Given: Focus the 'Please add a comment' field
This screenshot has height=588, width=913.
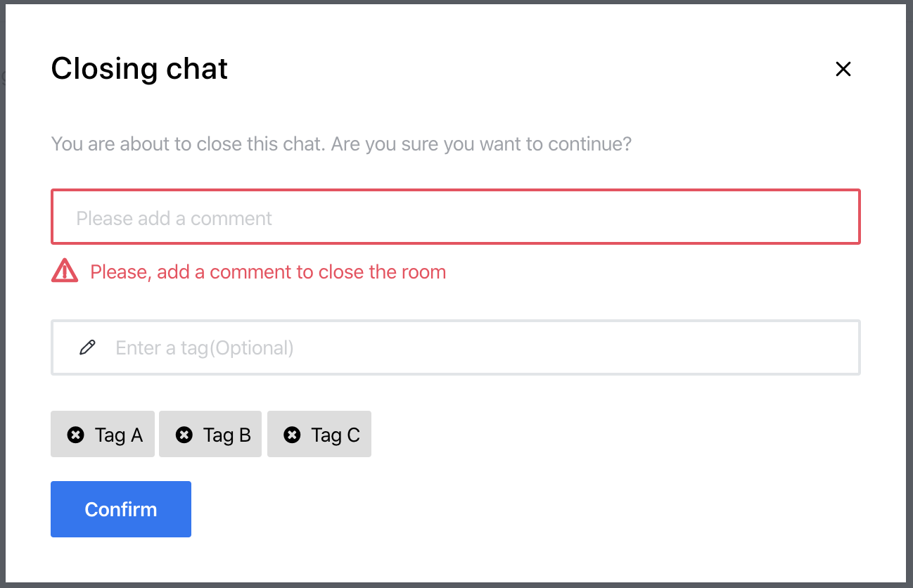Looking at the screenshot, I should (455, 218).
